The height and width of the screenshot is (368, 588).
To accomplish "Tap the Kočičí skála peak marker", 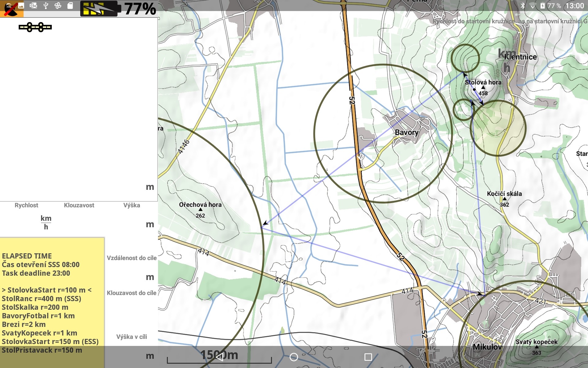I will point(504,198).
